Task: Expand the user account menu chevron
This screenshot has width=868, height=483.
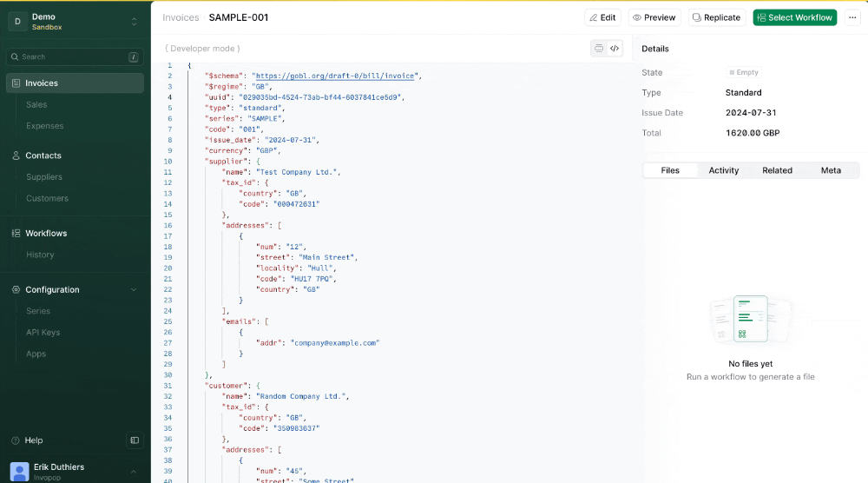Action: [134, 472]
